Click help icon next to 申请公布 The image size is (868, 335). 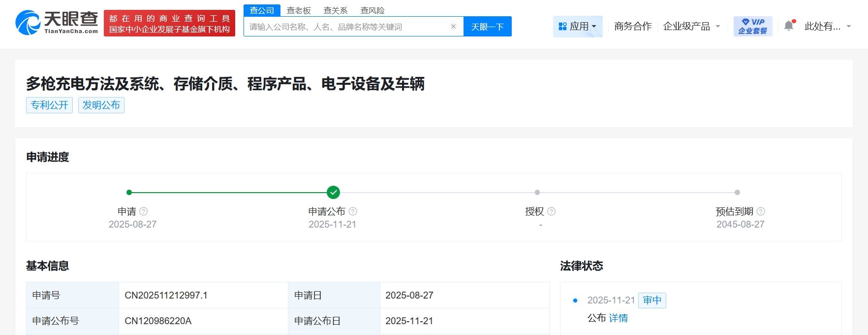coord(353,211)
